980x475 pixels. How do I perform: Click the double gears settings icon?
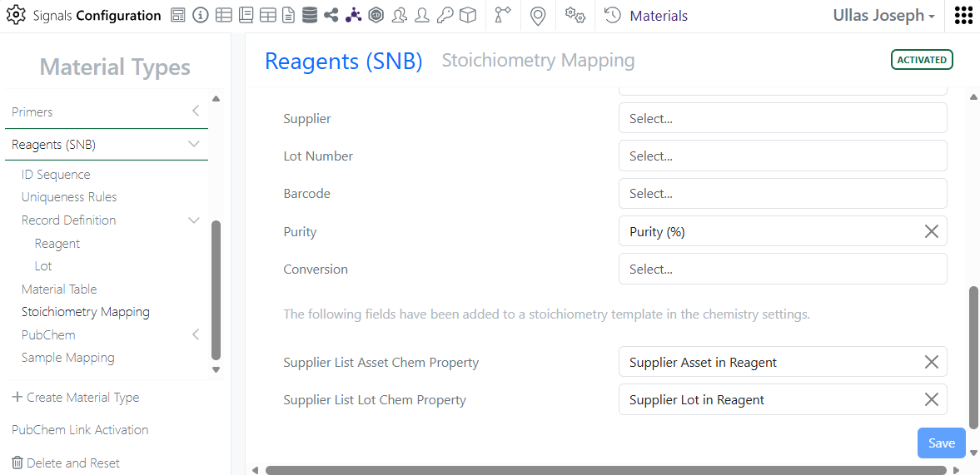(x=575, y=15)
